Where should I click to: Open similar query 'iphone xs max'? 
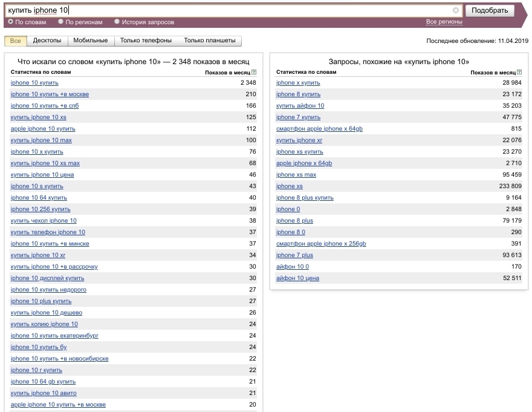tap(296, 175)
